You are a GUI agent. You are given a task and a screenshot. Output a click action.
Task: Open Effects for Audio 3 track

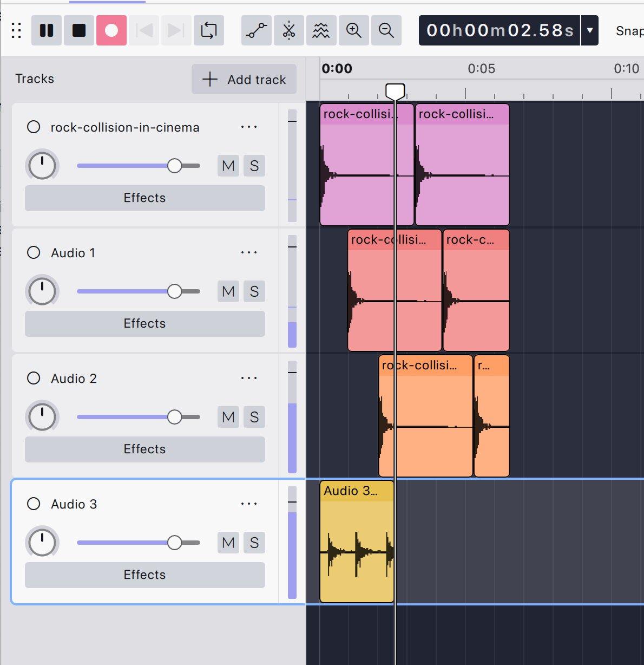coord(145,575)
